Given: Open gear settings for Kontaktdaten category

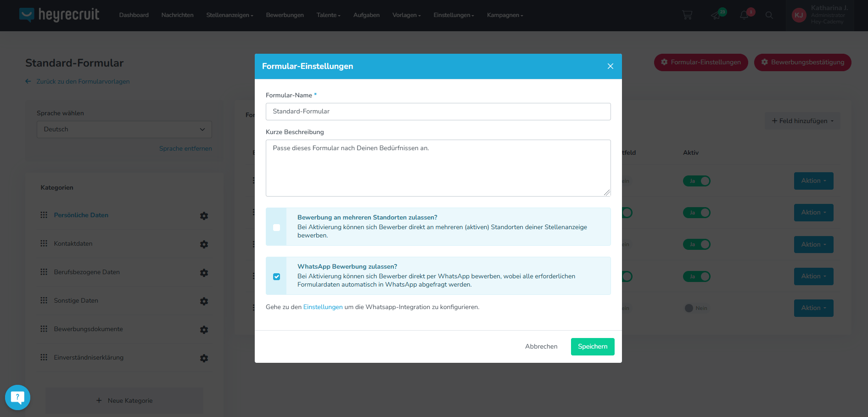Looking at the screenshot, I should (204, 244).
